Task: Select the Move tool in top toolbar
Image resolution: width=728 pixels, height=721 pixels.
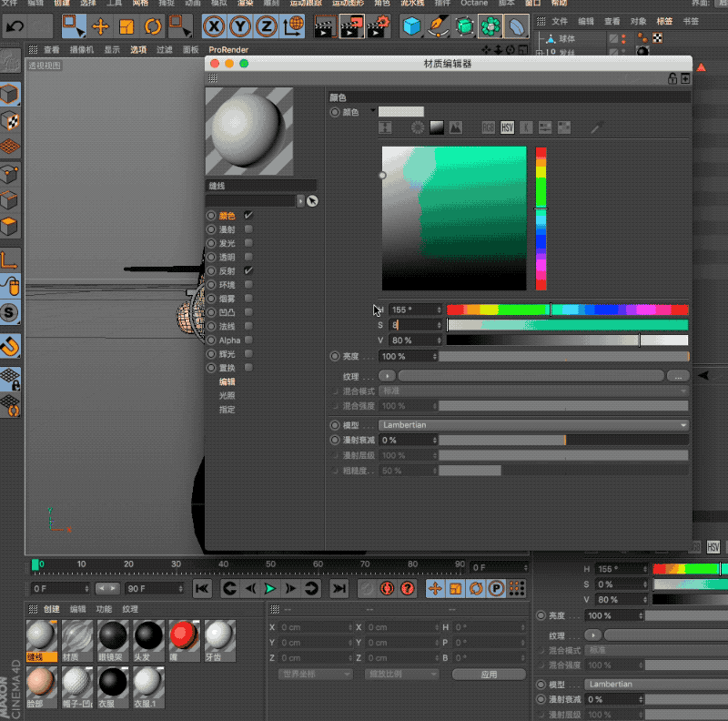Action: tap(101, 26)
